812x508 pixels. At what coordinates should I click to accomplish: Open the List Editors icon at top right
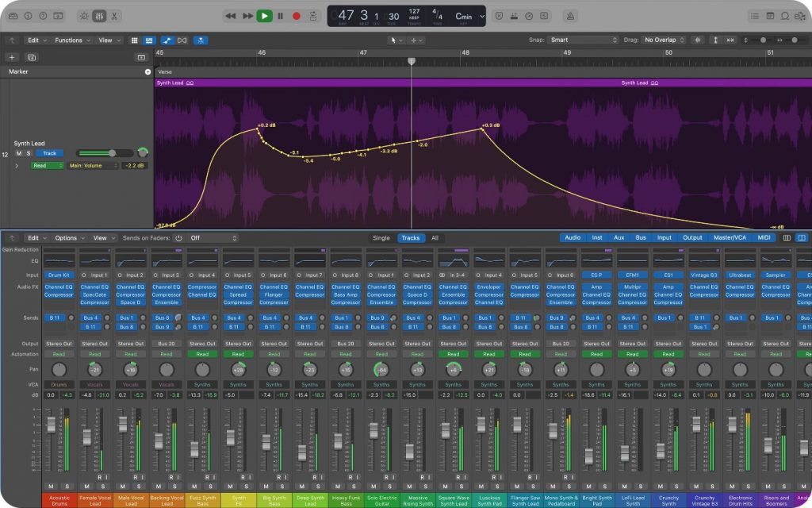coord(755,15)
